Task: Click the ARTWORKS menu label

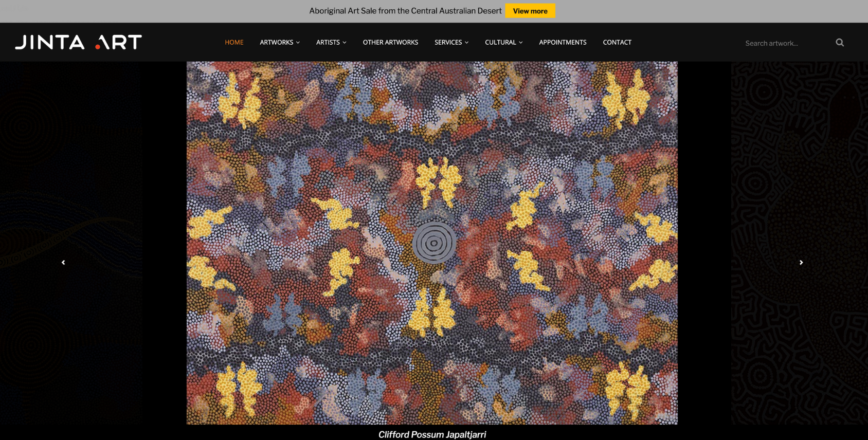Action: (x=276, y=42)
